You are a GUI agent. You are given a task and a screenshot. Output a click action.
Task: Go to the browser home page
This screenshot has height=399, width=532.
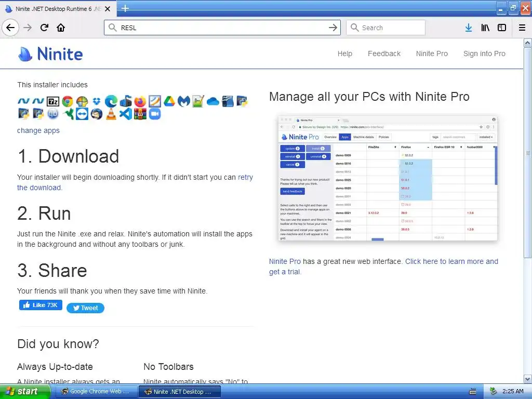pos(61,28)
